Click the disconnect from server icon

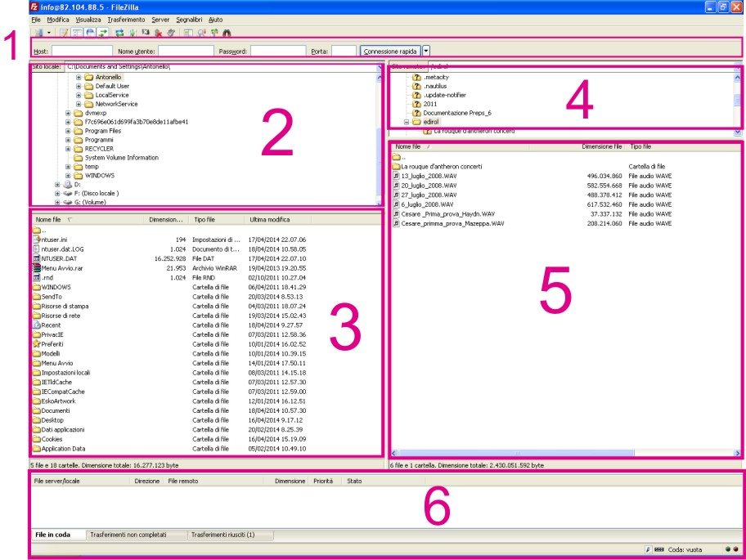click(159, 32)
